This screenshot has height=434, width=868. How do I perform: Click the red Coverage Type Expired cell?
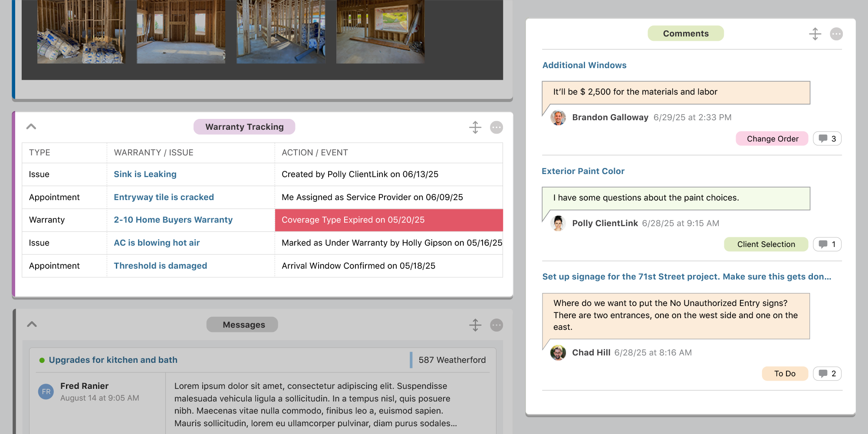pyautogui.click(x=388, y=220)
